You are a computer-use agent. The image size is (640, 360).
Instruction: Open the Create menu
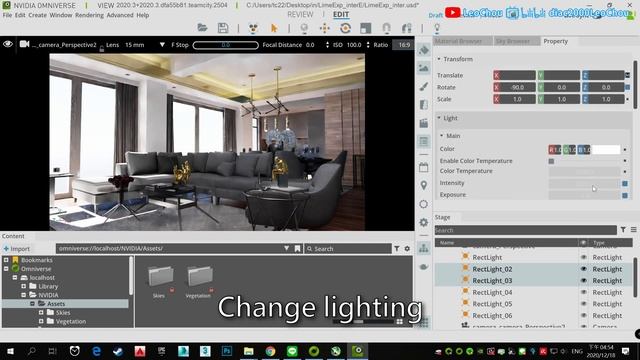point(38,15)
